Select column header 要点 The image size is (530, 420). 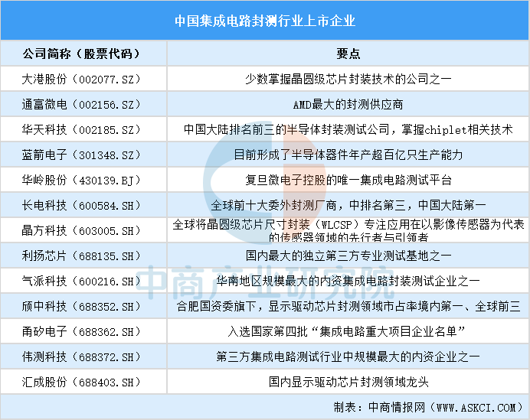pyautogui.click(x=348, y=54)
